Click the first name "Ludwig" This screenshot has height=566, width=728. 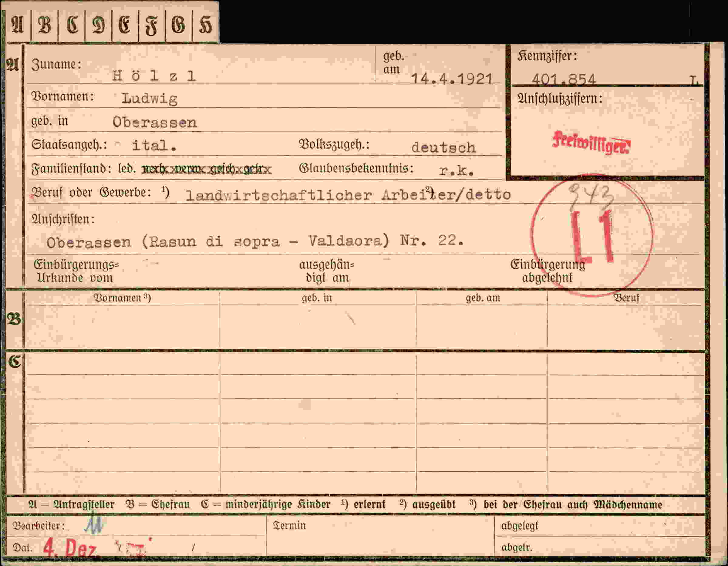149,99
